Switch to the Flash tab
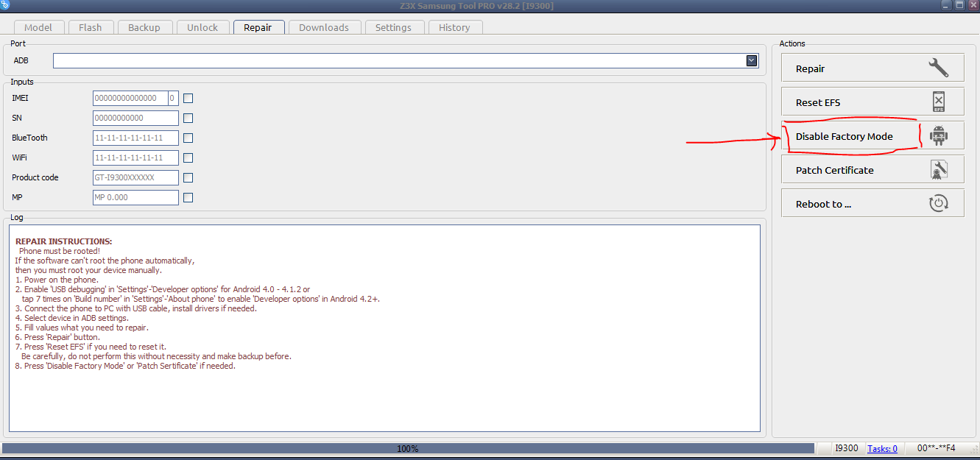The height and width of the screenshot is (460, 980). (x=90, y=27)
